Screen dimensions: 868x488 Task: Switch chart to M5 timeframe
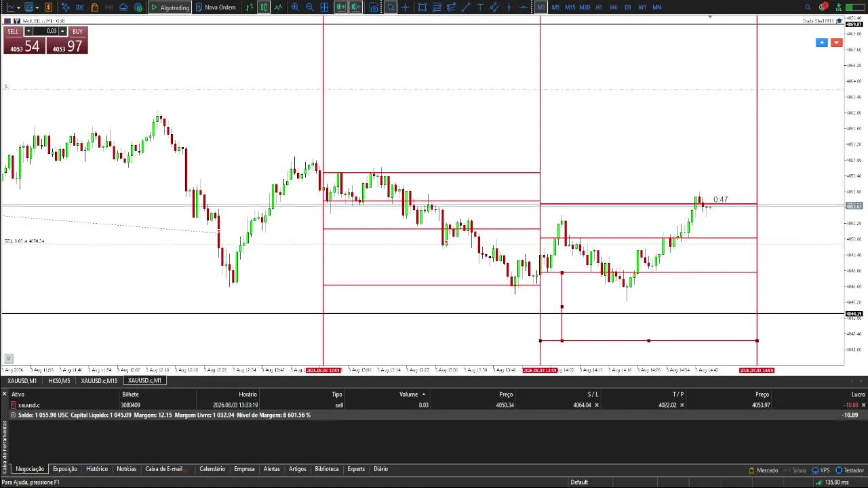point(555,7)
